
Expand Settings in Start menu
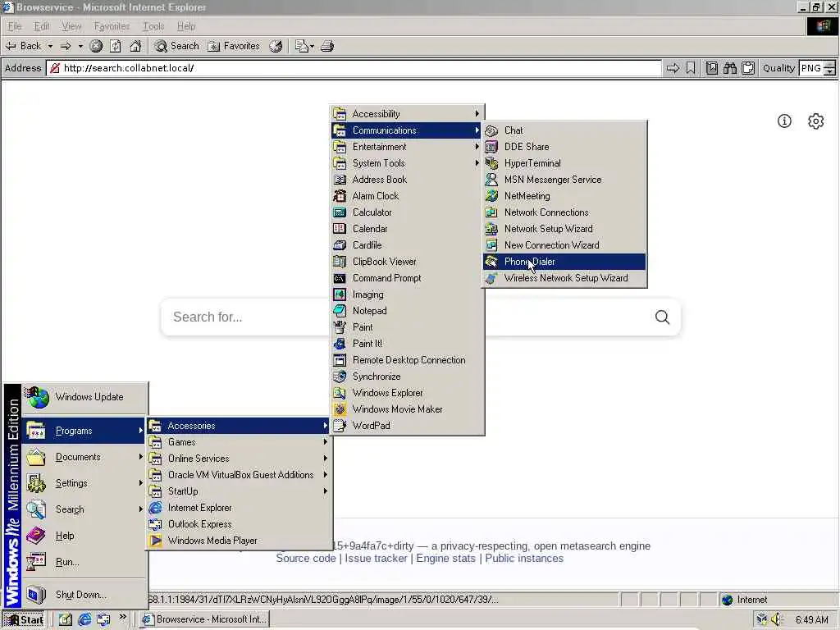[x=84, y=483]
